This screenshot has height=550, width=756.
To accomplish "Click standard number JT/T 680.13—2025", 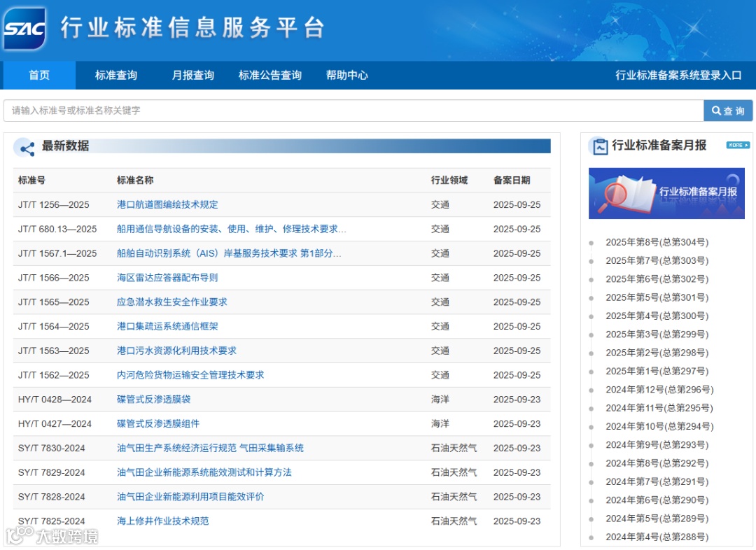I will pos(57,229).
